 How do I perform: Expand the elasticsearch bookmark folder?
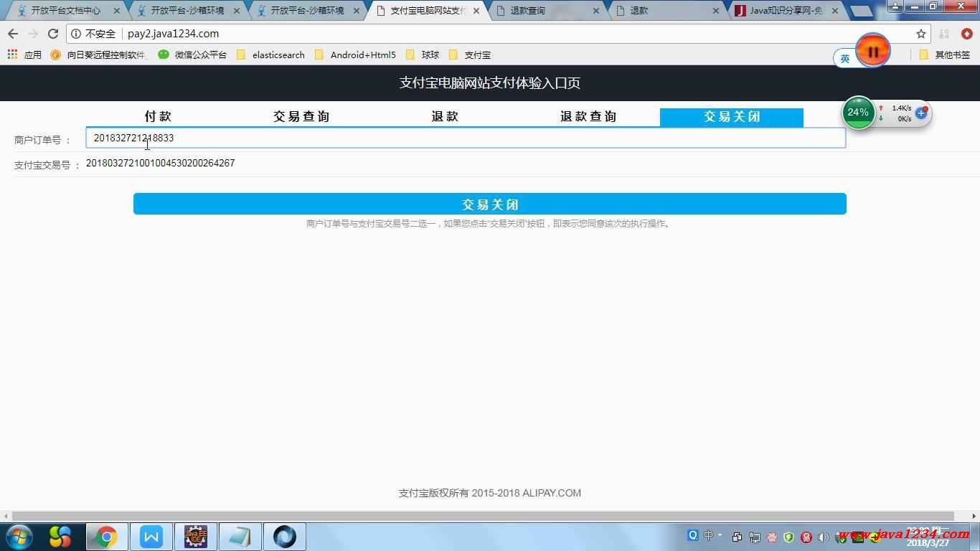[x=270, y=55]
